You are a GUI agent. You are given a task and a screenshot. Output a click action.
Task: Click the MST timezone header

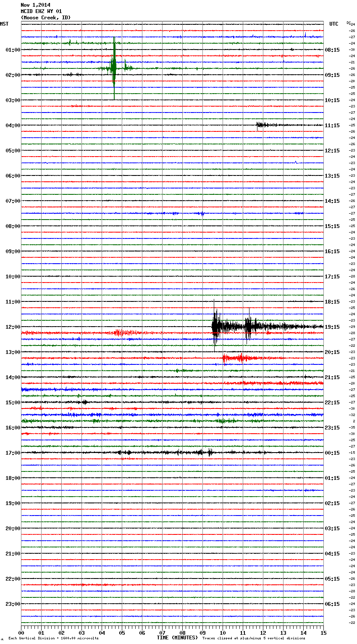(x=4, y=24)
